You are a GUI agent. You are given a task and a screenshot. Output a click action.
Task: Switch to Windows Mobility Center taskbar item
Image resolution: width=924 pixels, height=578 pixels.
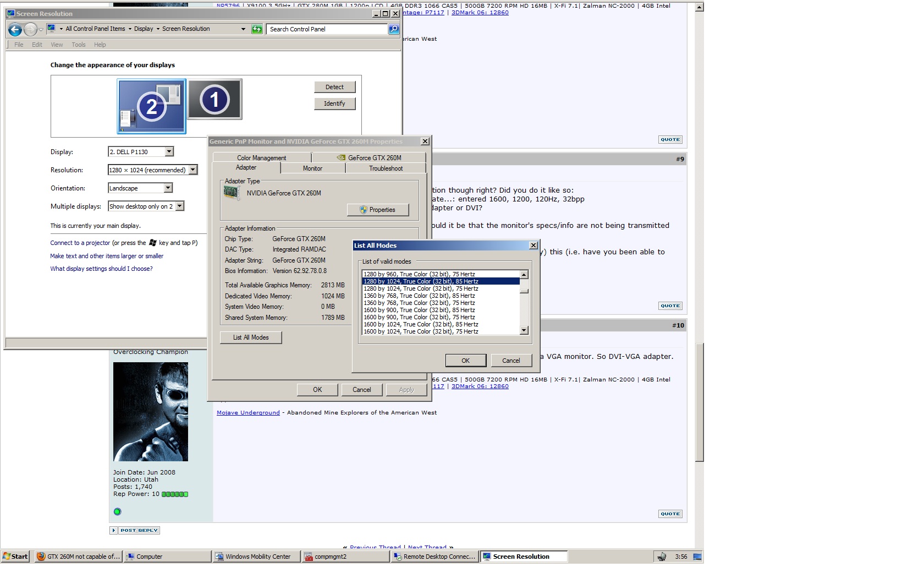click(x=257, y=557)
